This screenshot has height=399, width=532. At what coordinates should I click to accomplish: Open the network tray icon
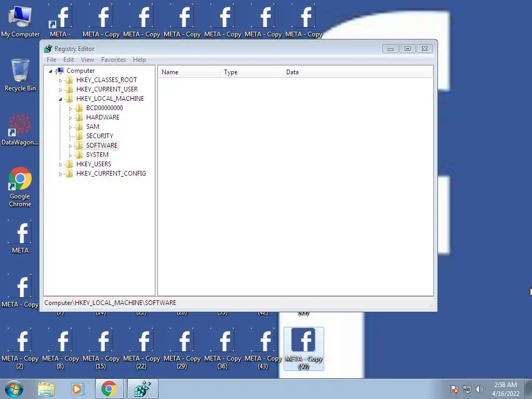point(467,389)
